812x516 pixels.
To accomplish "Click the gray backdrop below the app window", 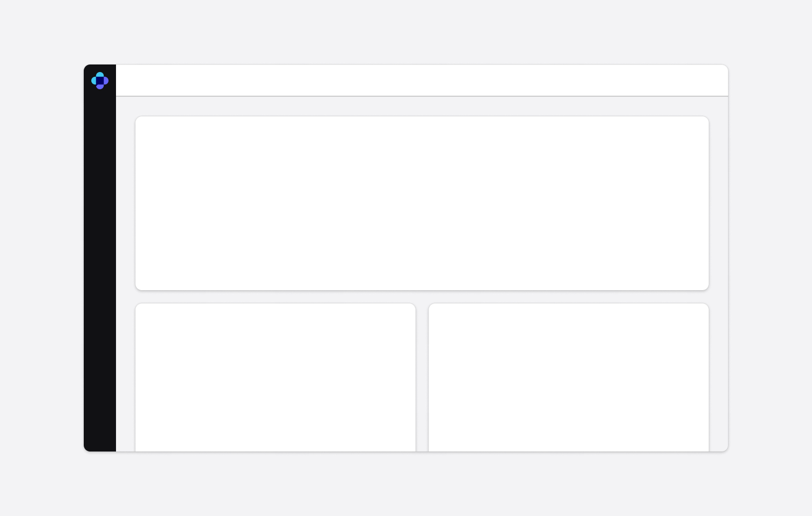I will point(406,484).
